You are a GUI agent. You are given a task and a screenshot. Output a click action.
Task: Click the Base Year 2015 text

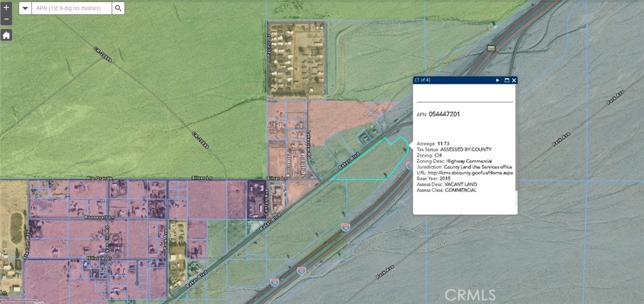[x=434, y=179]
